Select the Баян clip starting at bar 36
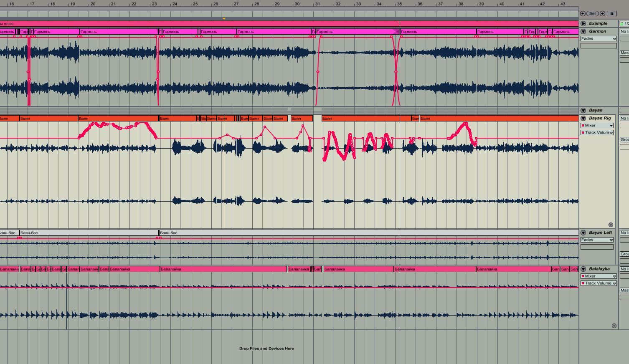Screen dimensions: 629x364 (499, 119)
